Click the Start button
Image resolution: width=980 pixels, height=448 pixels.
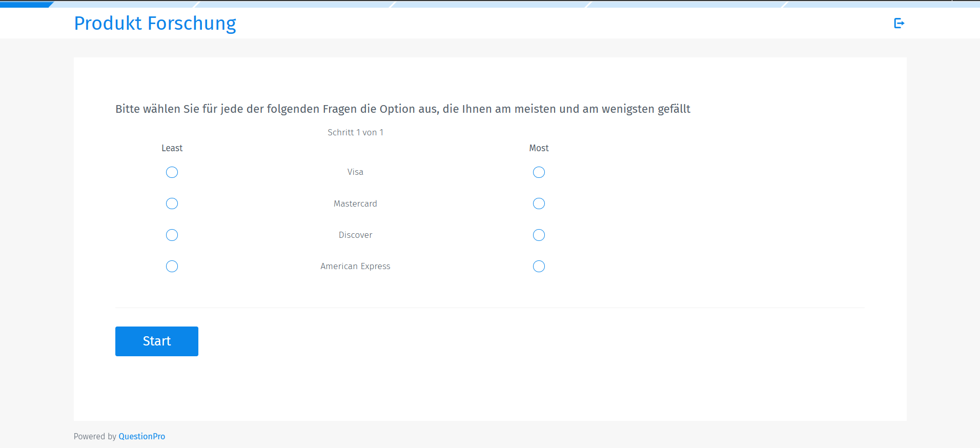[x=157, y=341]
